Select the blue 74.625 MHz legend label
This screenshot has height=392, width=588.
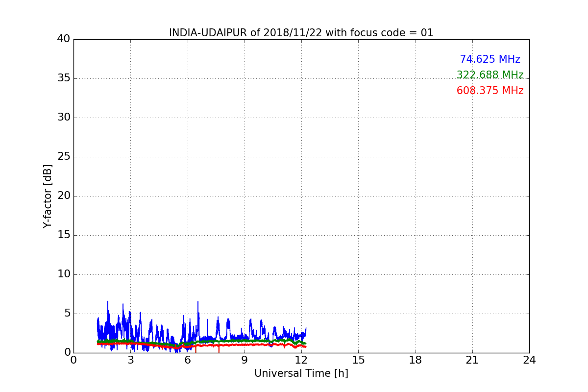490,59
